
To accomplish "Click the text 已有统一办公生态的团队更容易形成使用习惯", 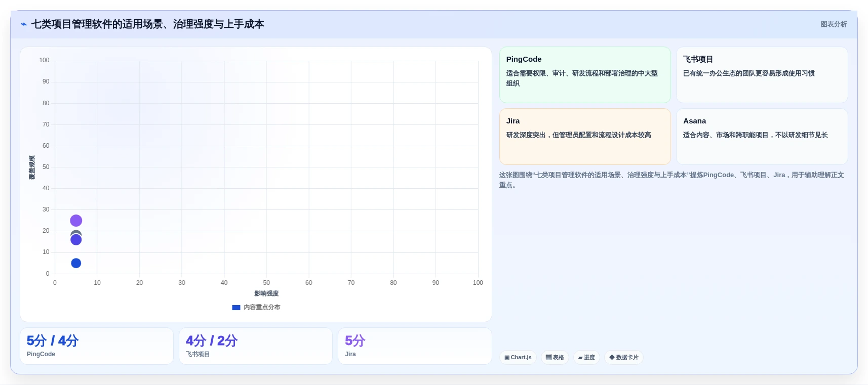I will pos(748,73).
